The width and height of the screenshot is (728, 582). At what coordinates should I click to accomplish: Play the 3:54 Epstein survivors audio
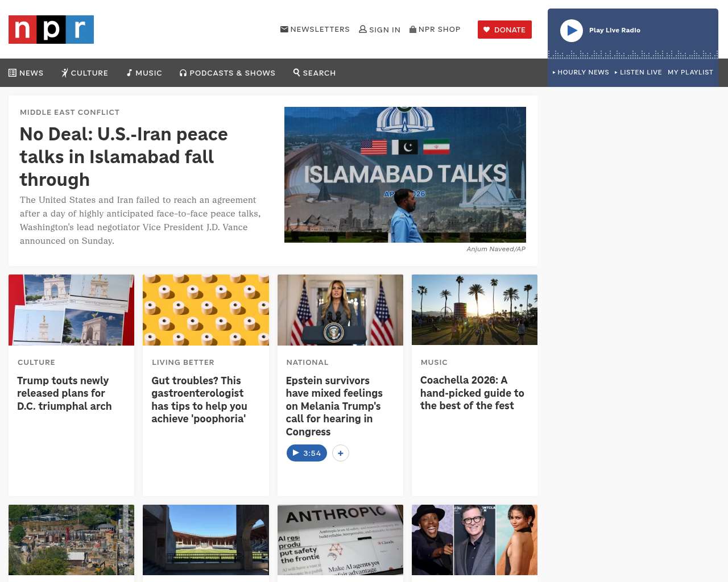[x=307, y=453]
